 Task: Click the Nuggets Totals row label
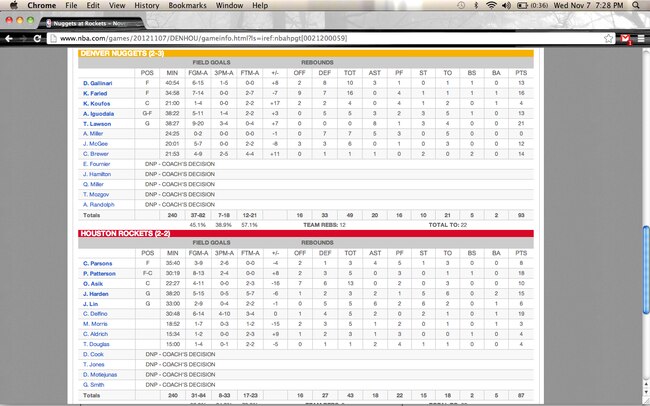coord(92,215)
